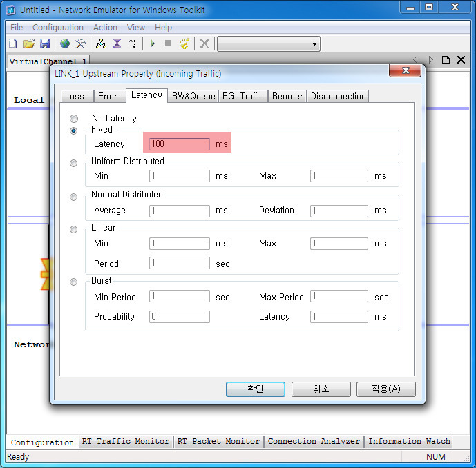Click the Linear Period input field
Viewport: 476px width, 468px height.
(x=180, y=263)
